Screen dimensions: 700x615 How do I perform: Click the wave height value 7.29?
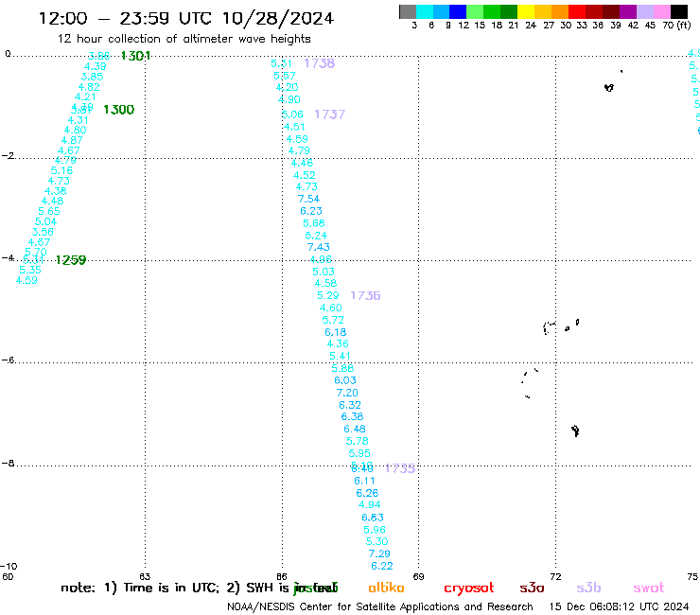click(x=379, y=553)
